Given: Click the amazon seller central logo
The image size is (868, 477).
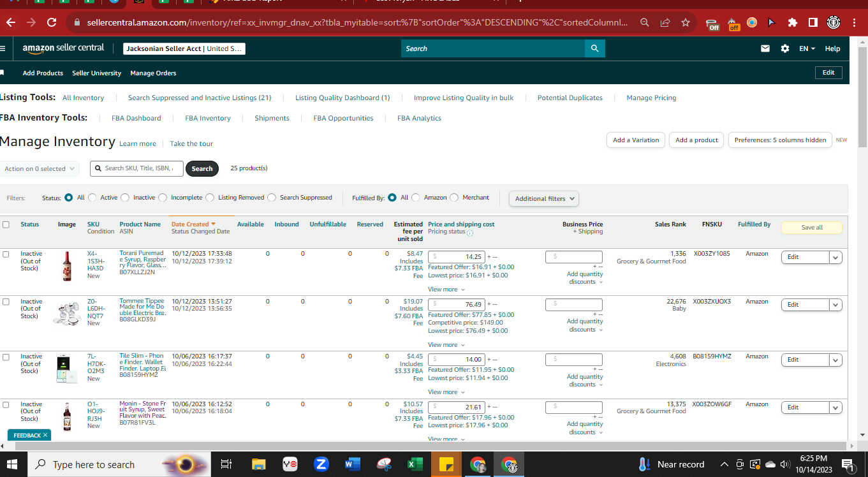Looking at the screenshot, I should point(63,48).
